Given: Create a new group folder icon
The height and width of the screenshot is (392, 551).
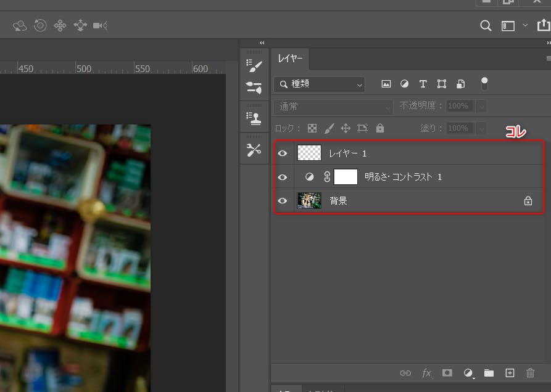Looking at the screenshot, I should tap(489, 373).
